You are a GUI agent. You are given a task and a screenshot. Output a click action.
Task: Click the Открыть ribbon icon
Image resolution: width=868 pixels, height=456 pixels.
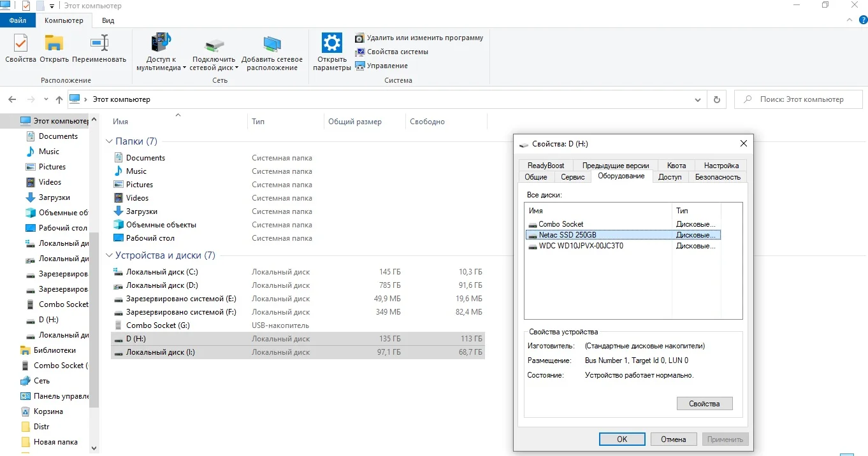pos(54,50)
